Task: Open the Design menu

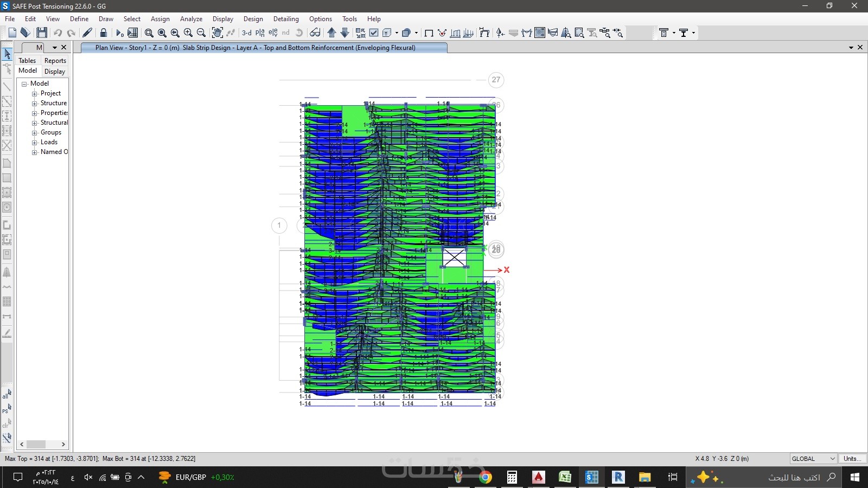Action: click(253, 19)
